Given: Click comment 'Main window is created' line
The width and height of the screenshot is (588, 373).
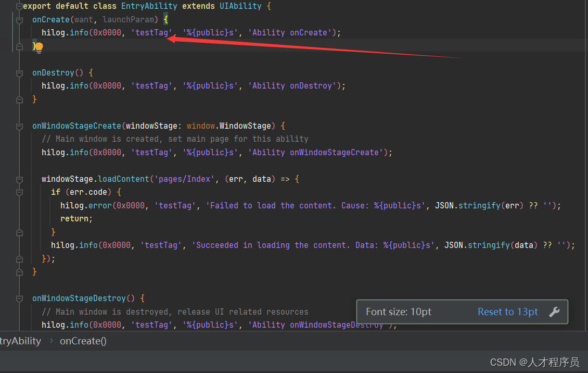Looking at the screenshot, I should click(175, 139).
